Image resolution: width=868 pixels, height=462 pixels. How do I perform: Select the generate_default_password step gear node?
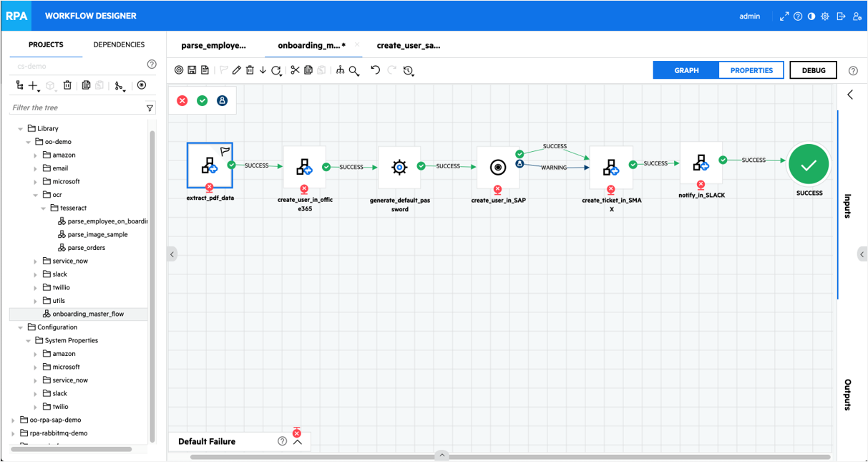click(x=399, y=168)
